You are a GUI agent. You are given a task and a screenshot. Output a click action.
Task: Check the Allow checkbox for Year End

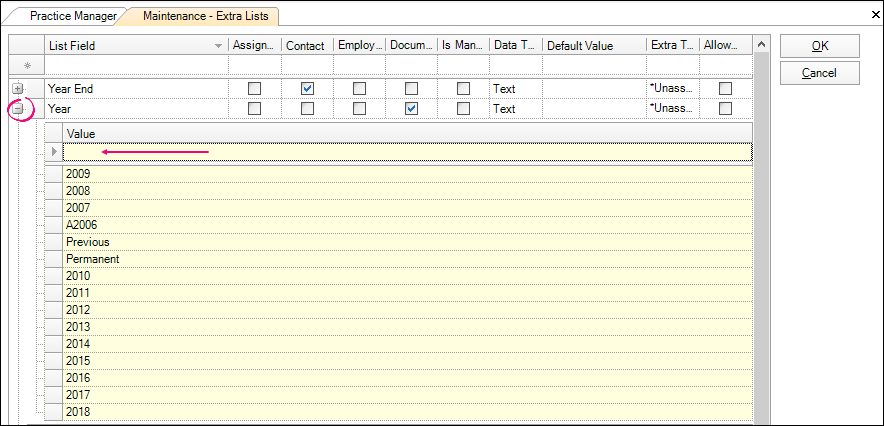click(x=725, y=89)
